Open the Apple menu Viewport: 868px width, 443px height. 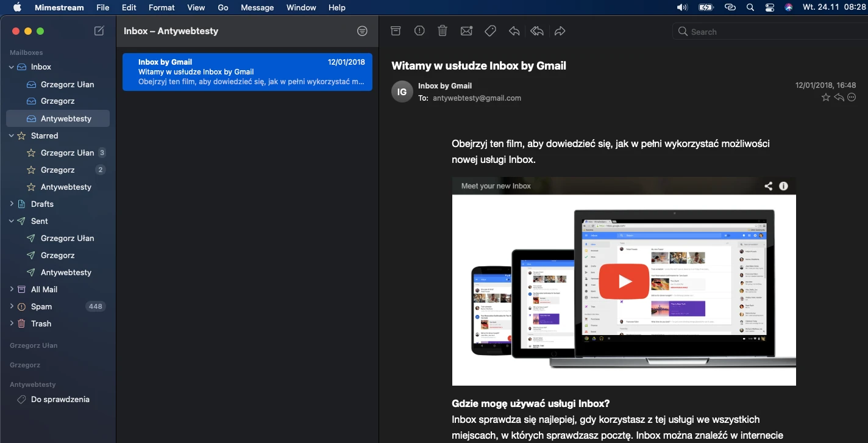coord(17,7)
